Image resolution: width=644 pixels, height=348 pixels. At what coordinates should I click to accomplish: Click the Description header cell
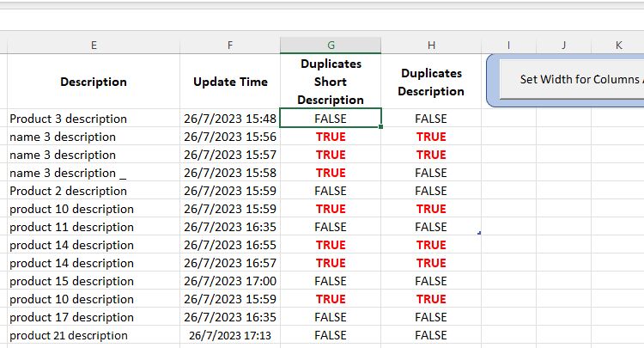(x=94, y=82)
